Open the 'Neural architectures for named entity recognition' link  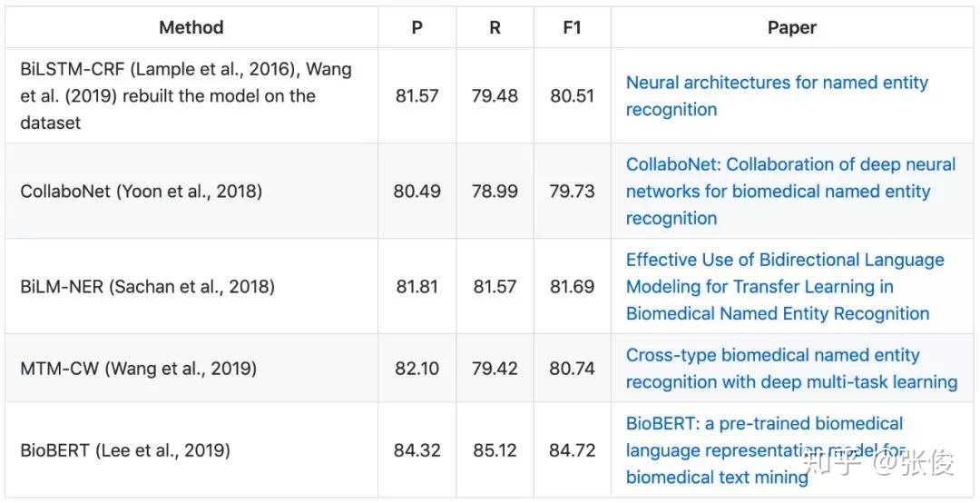pyautogui.click(x=777, y=95)
